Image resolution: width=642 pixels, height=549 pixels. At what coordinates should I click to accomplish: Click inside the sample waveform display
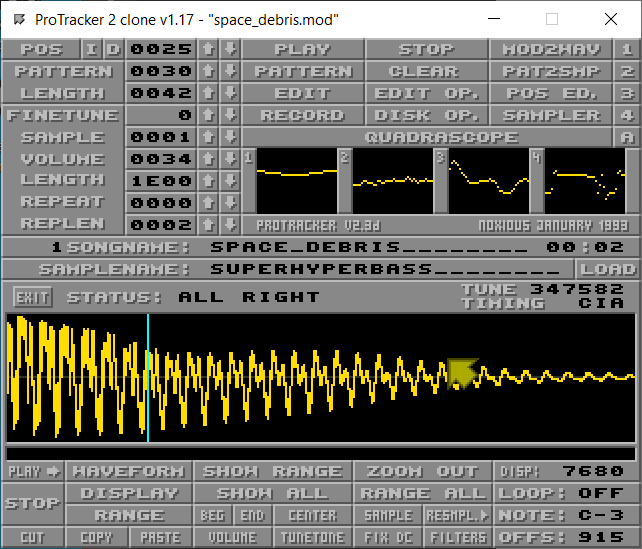click(321, 377)
